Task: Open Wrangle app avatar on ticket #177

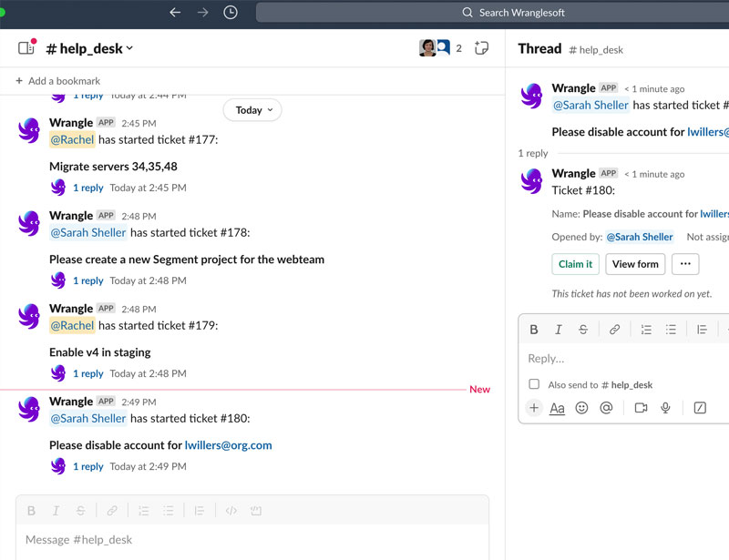Action: pos(29,130)
